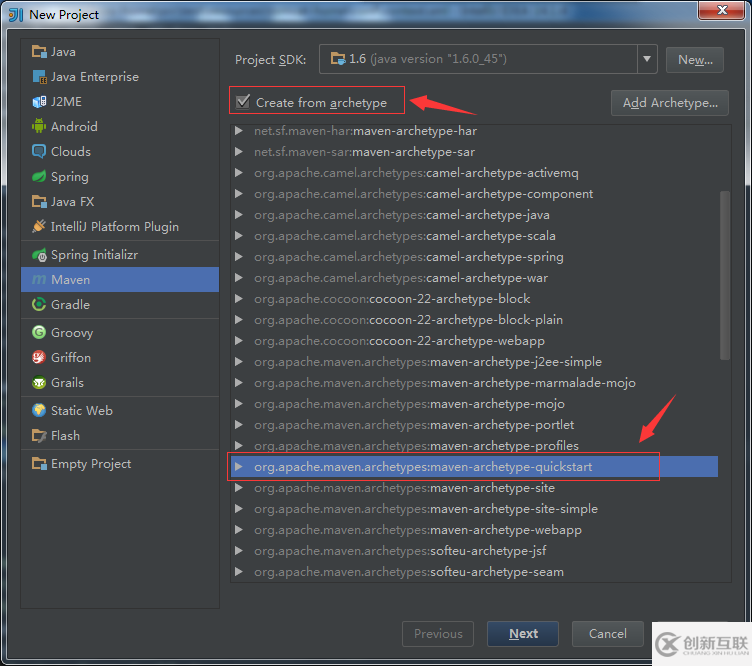Select Spring Initializr project type
This screenshot has width=752, height=666.
pos(120,255)
